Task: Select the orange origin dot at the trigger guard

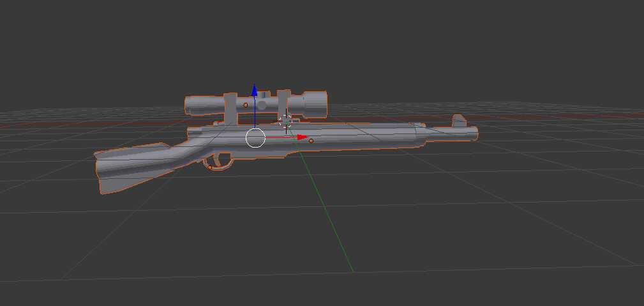Action: [x=209, y=167]
